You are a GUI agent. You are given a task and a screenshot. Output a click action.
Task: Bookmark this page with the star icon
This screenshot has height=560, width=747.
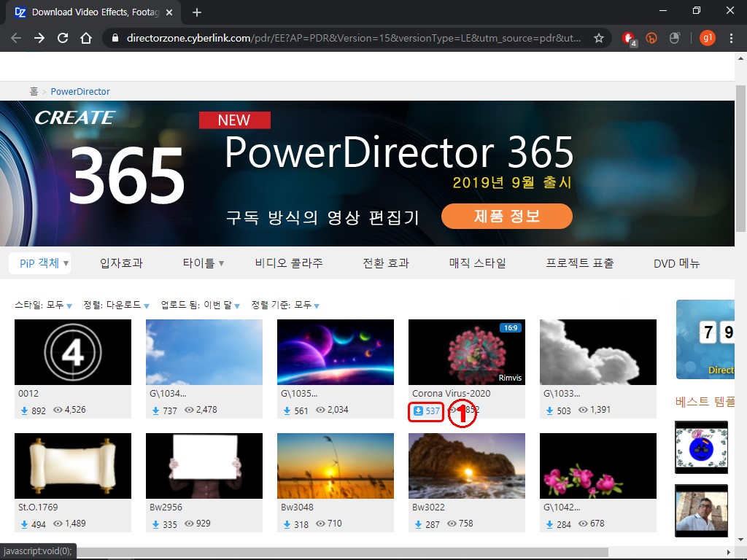coord(599,38)
